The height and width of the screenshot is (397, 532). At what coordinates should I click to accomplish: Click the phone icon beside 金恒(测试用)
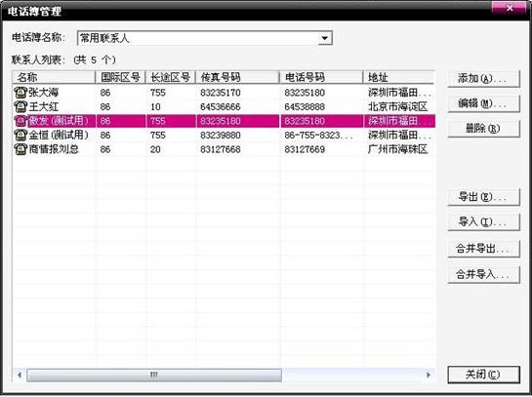pyautogui.click(x=20, y=135)
